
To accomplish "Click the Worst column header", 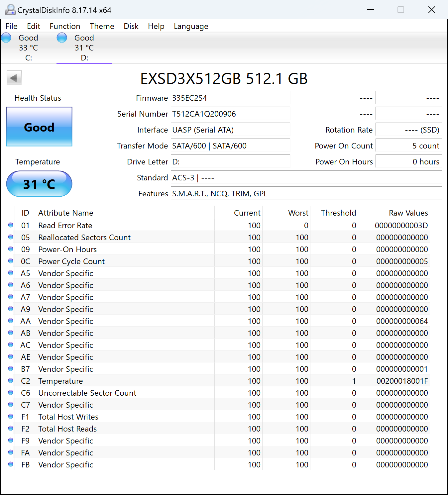I will click(286, 213).
